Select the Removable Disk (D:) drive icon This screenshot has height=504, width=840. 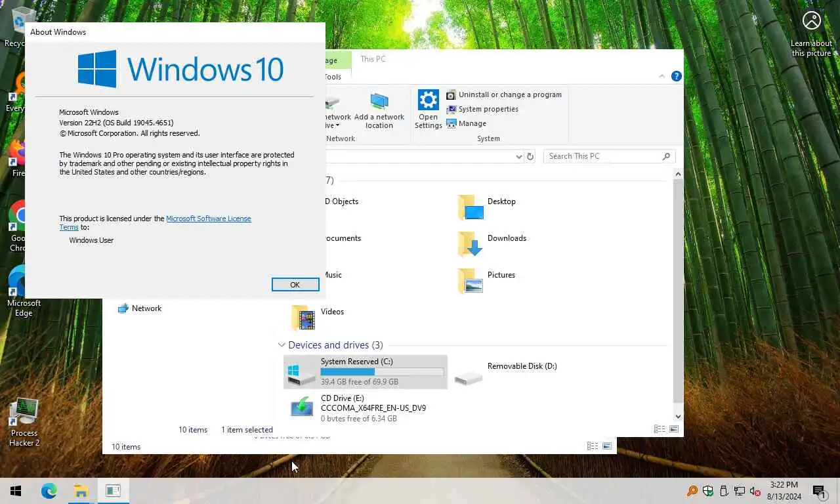pyautogui.click(x=469, y=377)
